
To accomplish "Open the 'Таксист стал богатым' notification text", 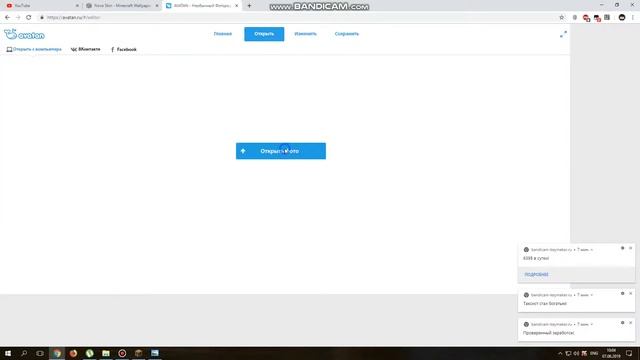I will click(545, 304).
